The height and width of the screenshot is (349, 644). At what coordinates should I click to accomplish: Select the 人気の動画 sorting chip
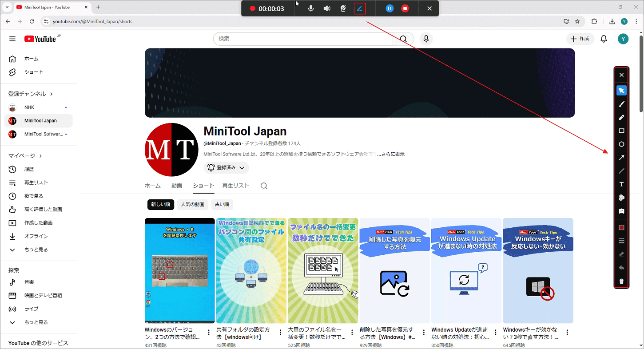tap(192, 204)
